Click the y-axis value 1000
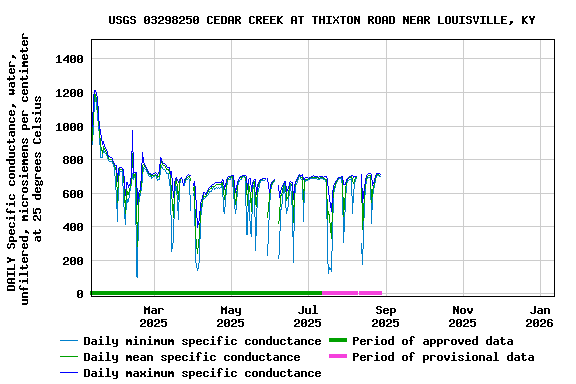The image size is (576, 384). point(69,127)
